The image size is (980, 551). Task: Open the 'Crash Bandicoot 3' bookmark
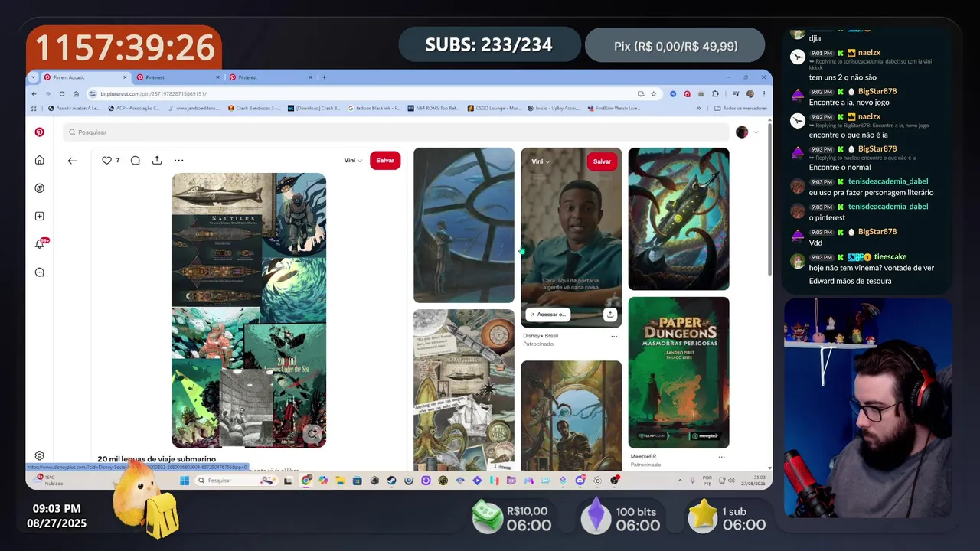click(x=256, y=108)
